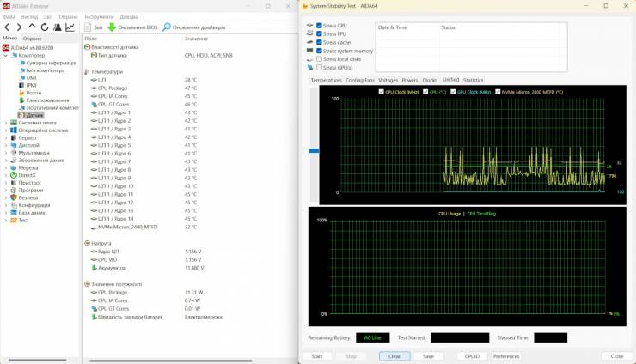Open the user-silhouette toolbar icon
The width and height of the screenshot is (636, 364).
[x=58, y=27]
